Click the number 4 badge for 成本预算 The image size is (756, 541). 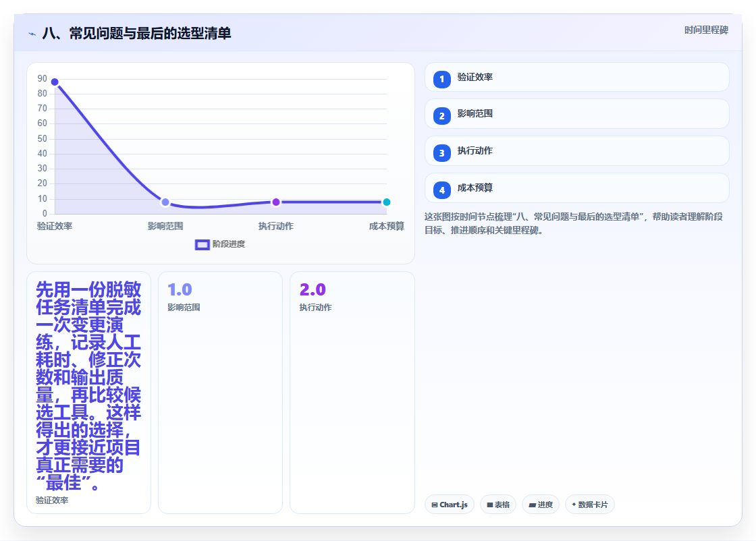[x=441, y=190]
